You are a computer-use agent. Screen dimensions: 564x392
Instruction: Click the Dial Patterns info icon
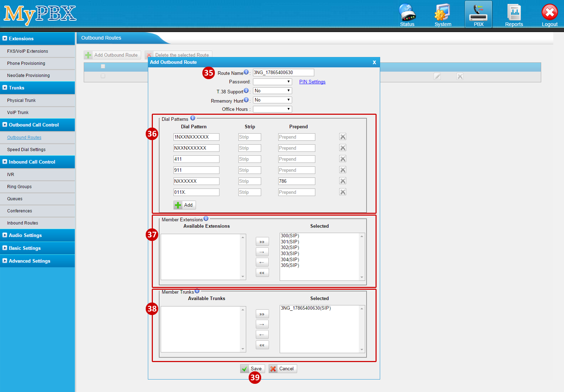click(193, 118)
